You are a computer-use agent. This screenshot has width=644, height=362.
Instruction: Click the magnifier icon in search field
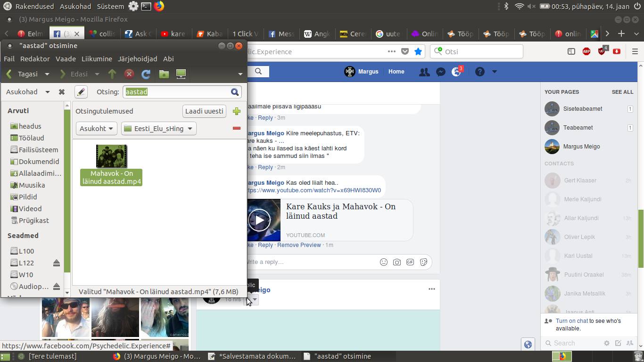click(x=235, y=92)
